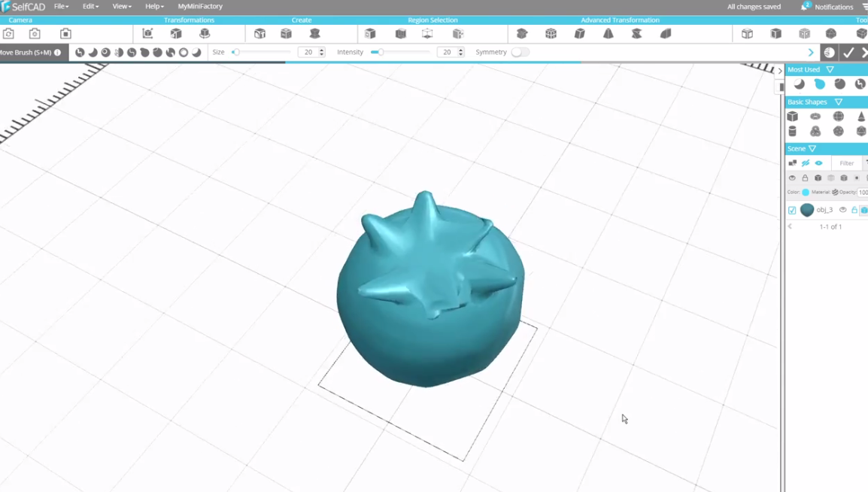The height and width of the screenshot is (492, 868).
Task: Select the first sculpt brush icon
Action: 80,53
